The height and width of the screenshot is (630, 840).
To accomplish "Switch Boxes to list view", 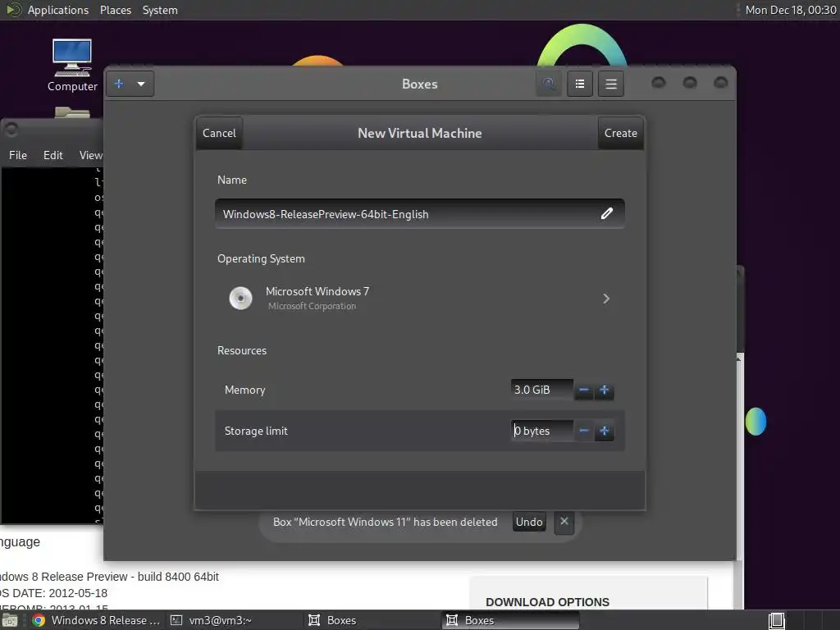I will [x=580, y=84].
